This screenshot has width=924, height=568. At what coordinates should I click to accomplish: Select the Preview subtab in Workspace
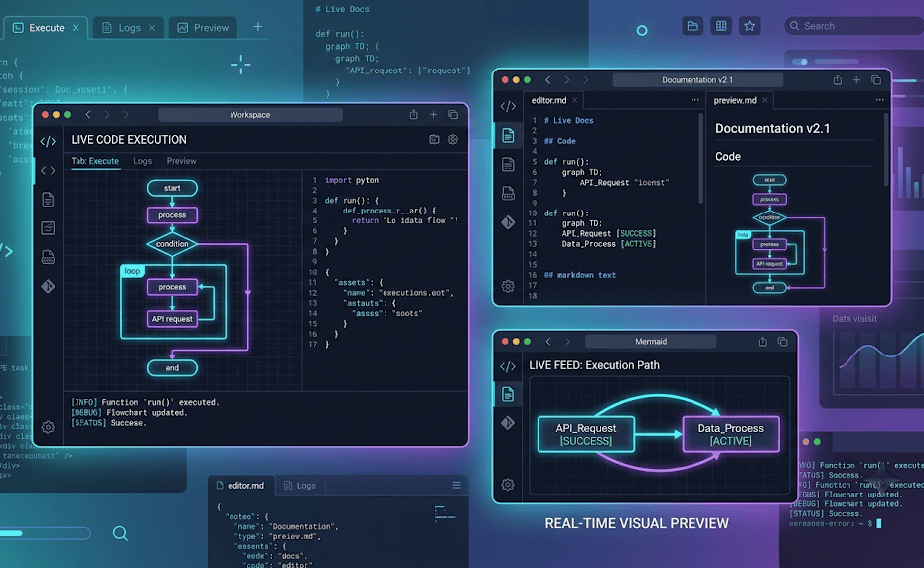click(x=181, y=161)
